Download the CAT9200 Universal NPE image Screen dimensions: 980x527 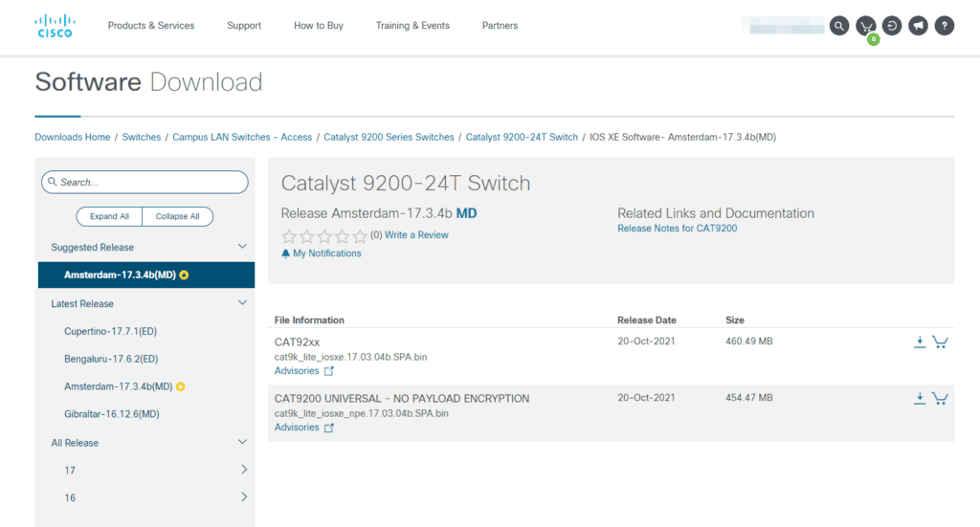[x=920, y=398]
